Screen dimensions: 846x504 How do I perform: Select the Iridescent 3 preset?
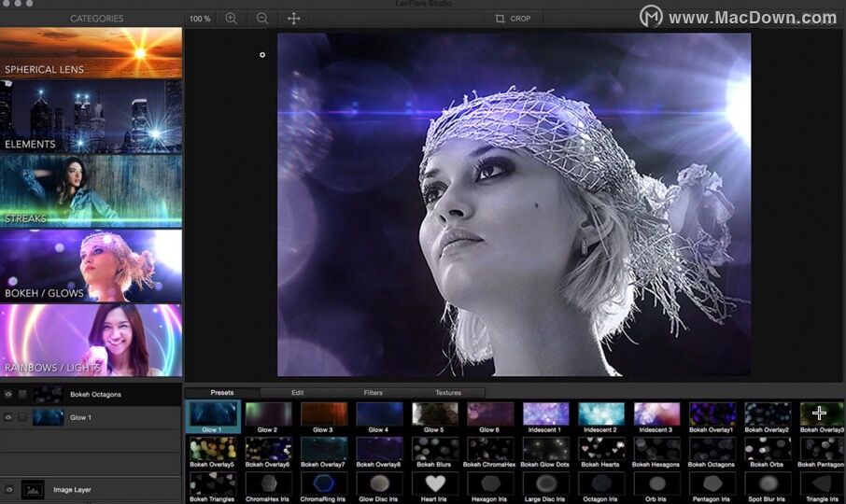[656, 417]
